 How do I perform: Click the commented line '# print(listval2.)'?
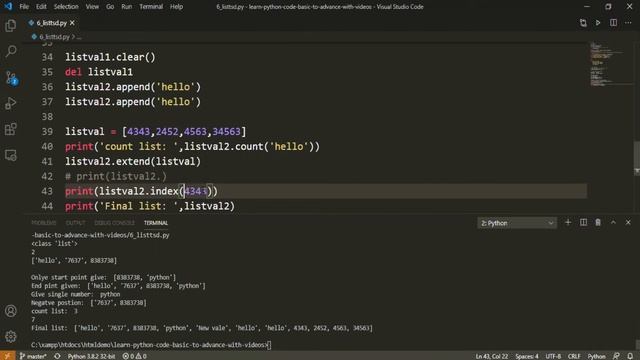tap(116, 176)
